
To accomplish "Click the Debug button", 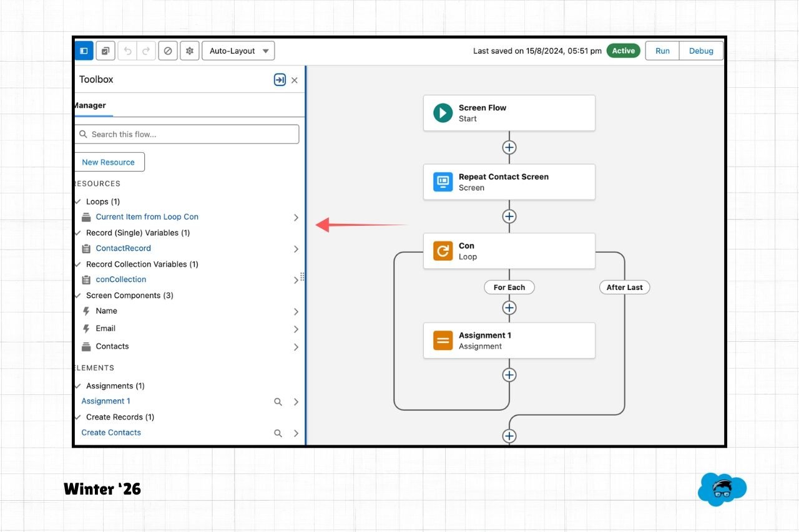I will pos(701,51).
